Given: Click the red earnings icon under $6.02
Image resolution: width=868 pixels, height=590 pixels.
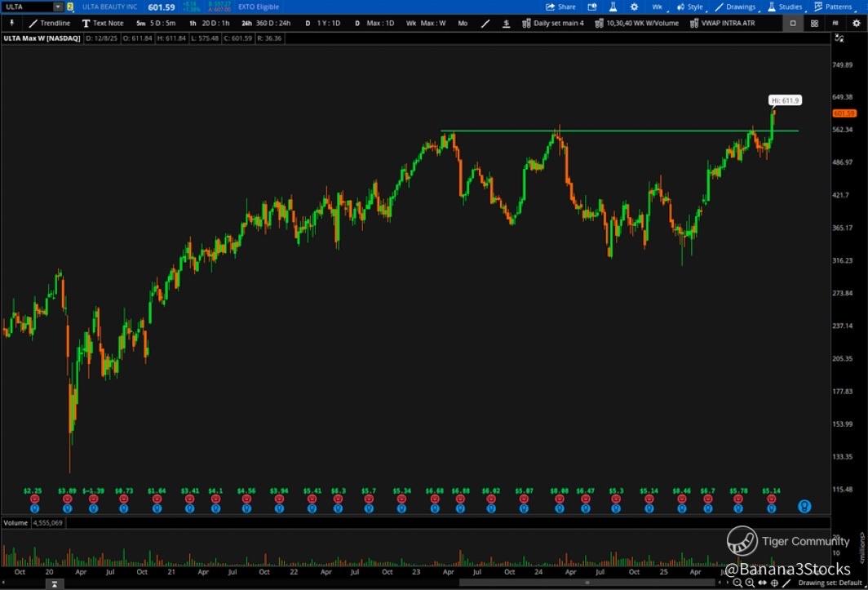Looking at the screenshot, I should [491, 499].
